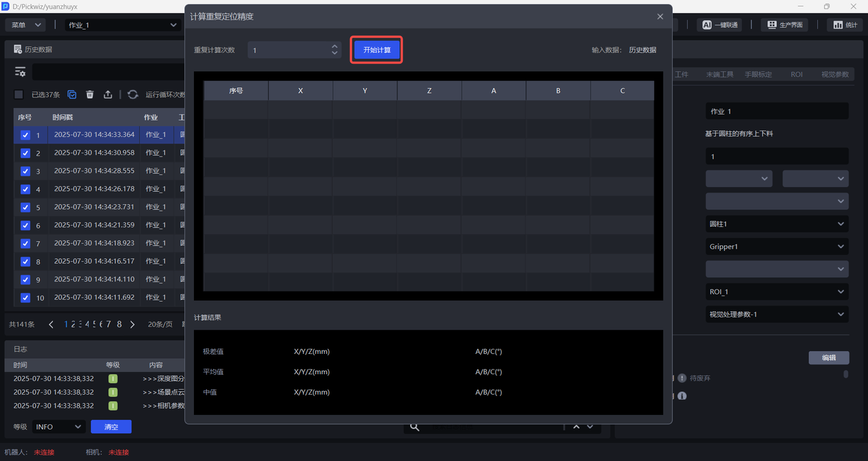Tick the select-all checkbox beside 已选37条
Image resolution: width=868 pixels, height=461 pixels.
coord(19,95)
